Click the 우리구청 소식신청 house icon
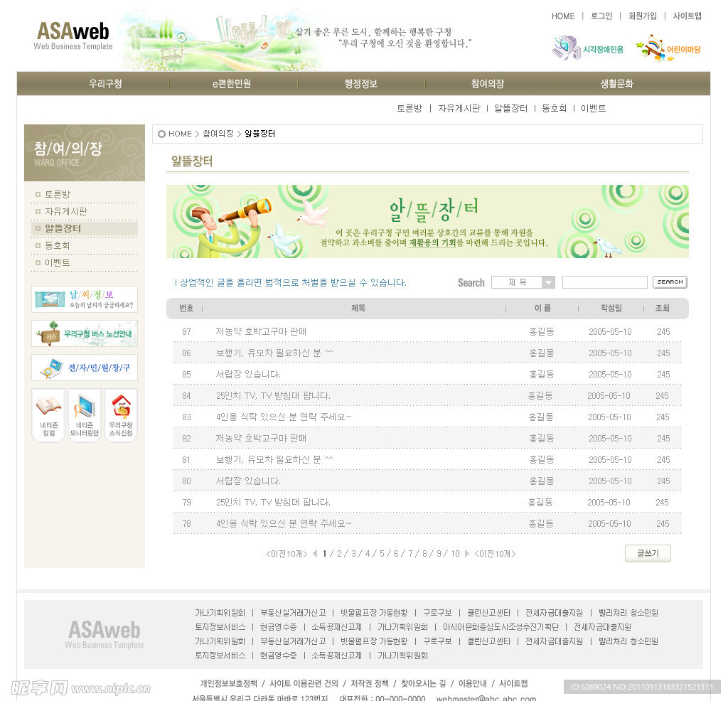This screenshot has width=728, height=701. click(121, 415)
